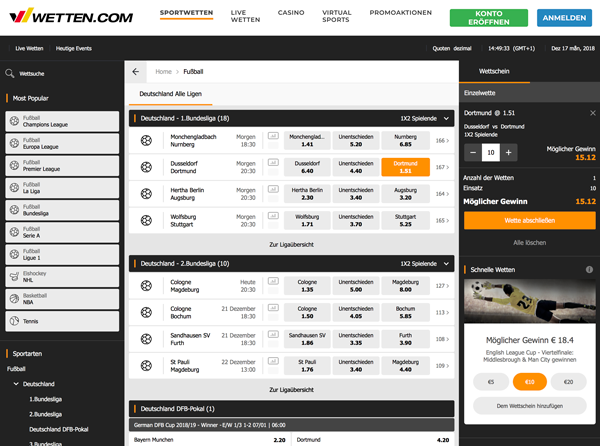
Task: Show info for Schnelle Wetten
Action: click(589, 270)
